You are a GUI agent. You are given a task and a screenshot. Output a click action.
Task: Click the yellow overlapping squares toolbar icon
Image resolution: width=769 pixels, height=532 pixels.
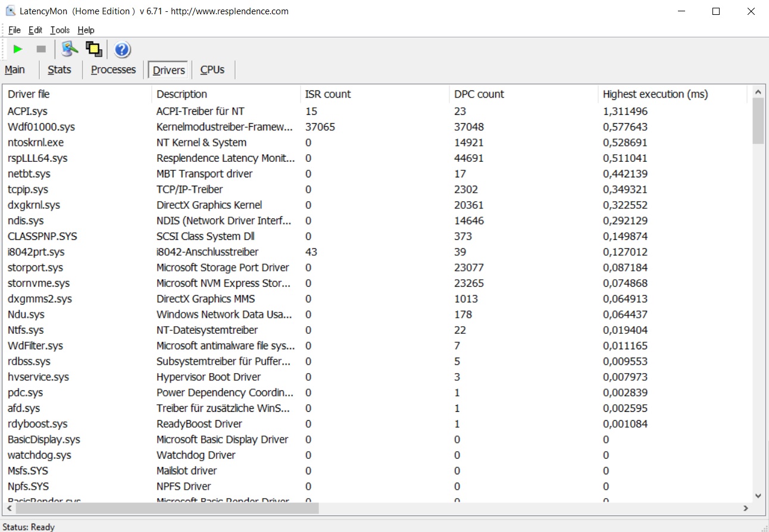[x=93, y=49]
